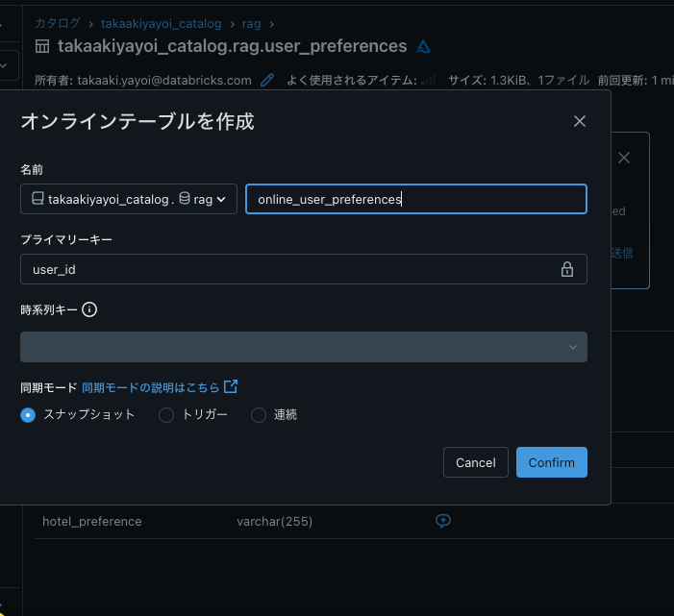Click the pencil icon to edit owner
Screen dimensions: 674x616
coord(267,80)
